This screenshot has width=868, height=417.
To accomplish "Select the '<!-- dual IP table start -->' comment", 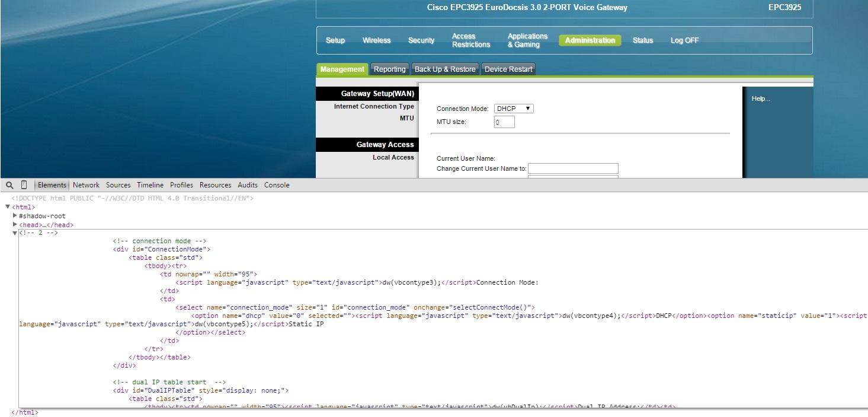I will (x=169, y=382).
